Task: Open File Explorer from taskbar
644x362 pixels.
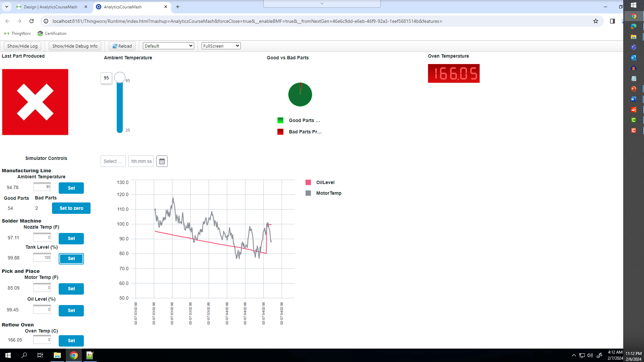Action: click(x=57, y=355)
